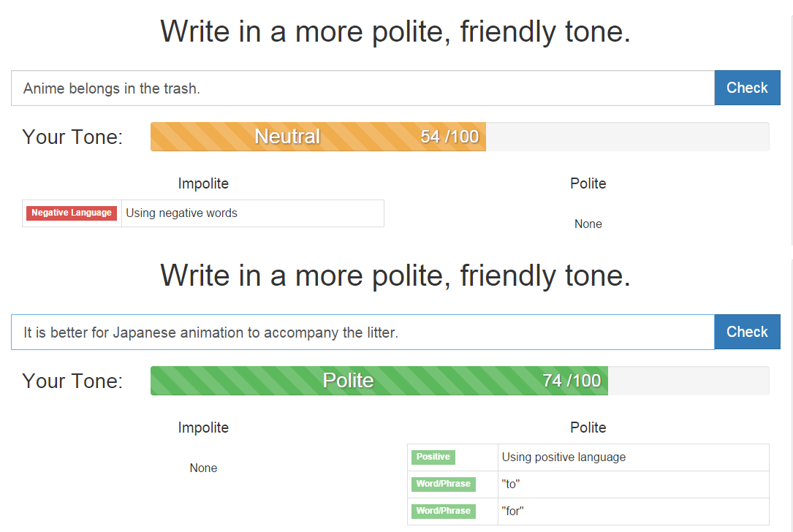Click the Word/Phrase badge beside "to"
The width and height of the screenshot is (793, 532).
pyautogui.click(x=444, y=484)
